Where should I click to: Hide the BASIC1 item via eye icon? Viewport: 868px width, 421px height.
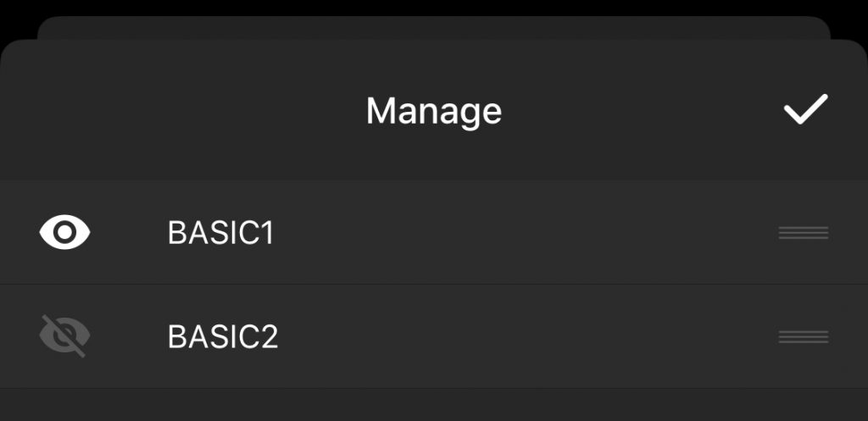pos(64,232)
